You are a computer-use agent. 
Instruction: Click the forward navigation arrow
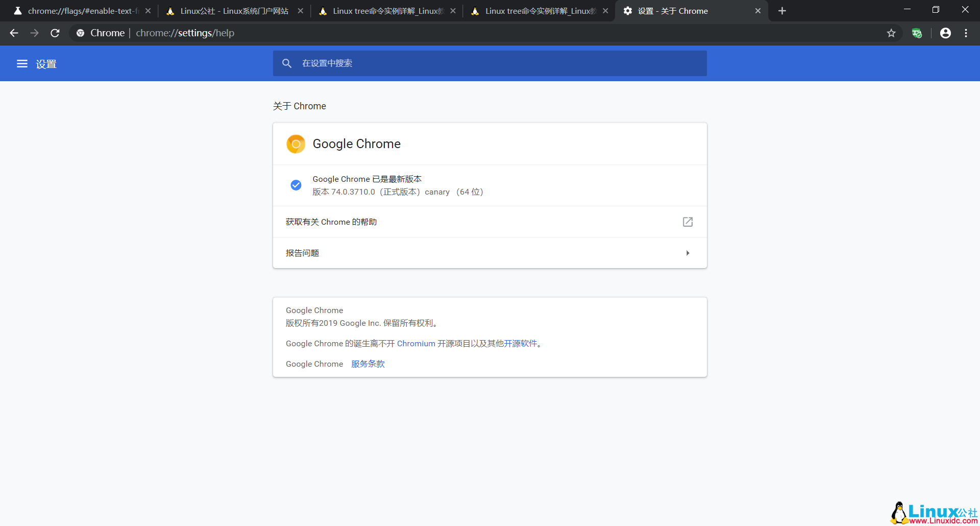[34, 33]
